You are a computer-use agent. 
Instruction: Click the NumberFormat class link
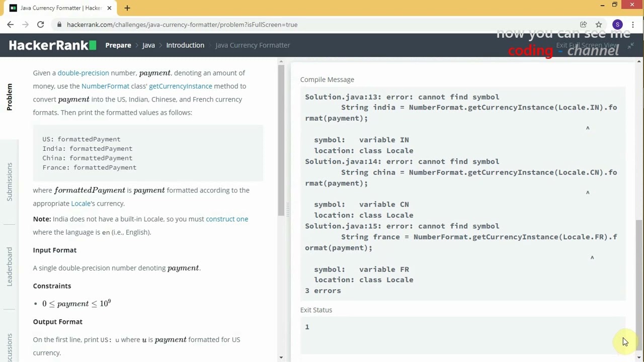coord(105,86)
